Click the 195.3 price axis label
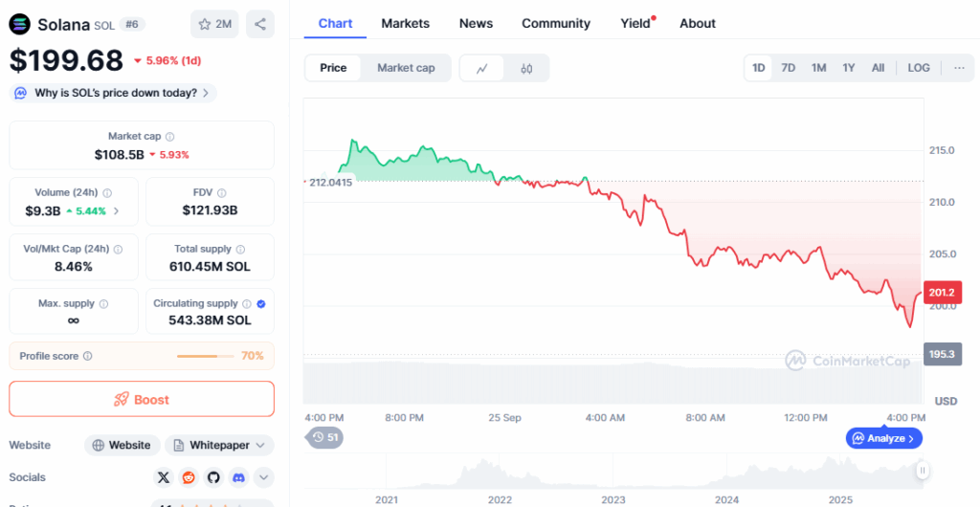The height and width of the screenshot is (507, 980). [942, 354]
